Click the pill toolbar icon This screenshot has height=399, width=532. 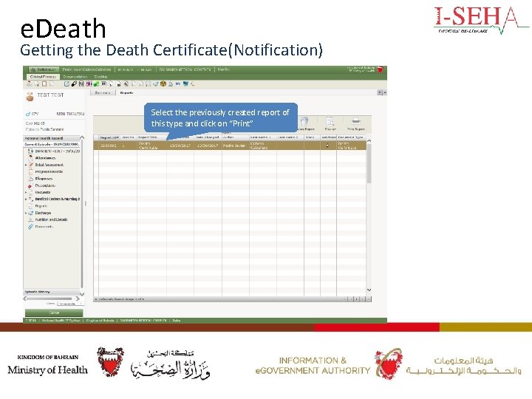[74, 83]
